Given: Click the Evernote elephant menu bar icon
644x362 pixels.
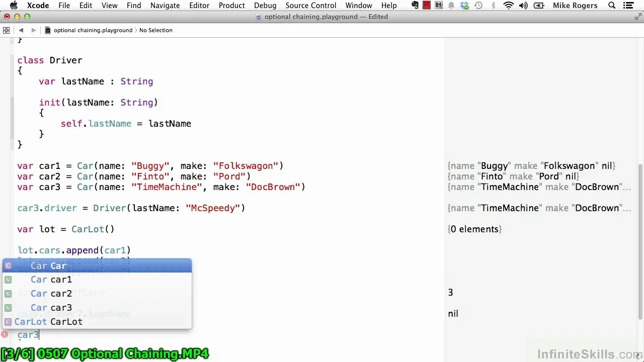Looking at the screenshot, I should (415, 6).
